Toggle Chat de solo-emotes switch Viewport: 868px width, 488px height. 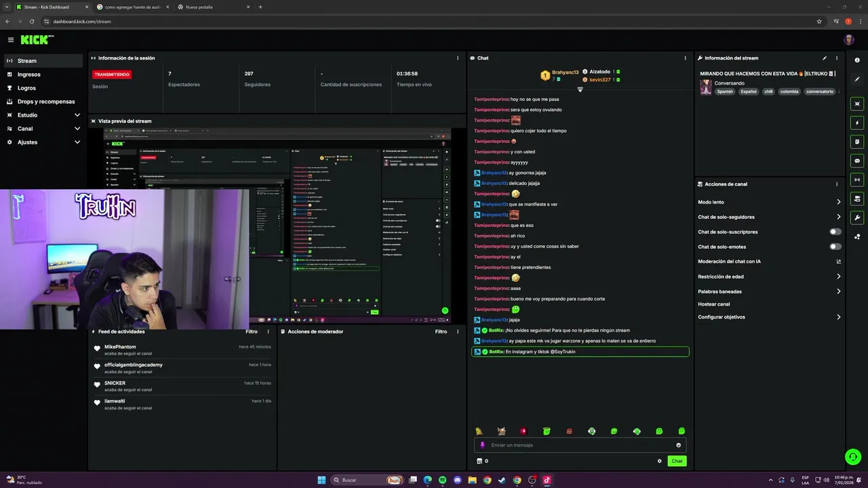(835, 247)
